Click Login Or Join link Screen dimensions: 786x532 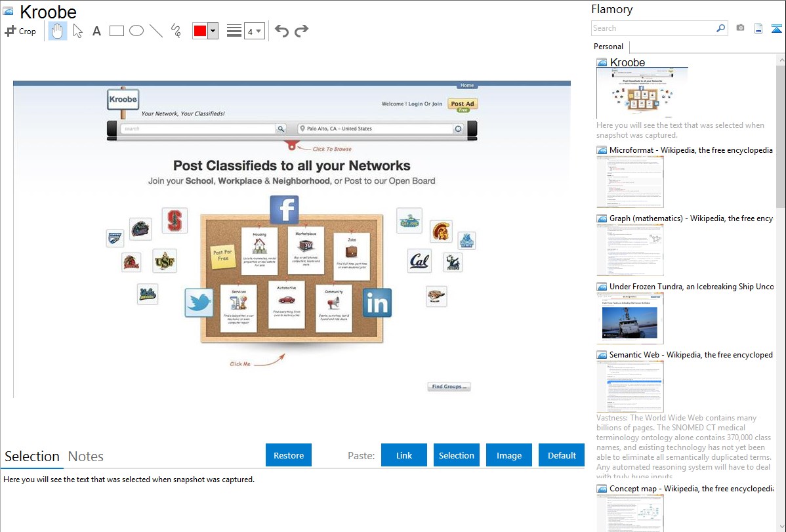coord(425,104)
